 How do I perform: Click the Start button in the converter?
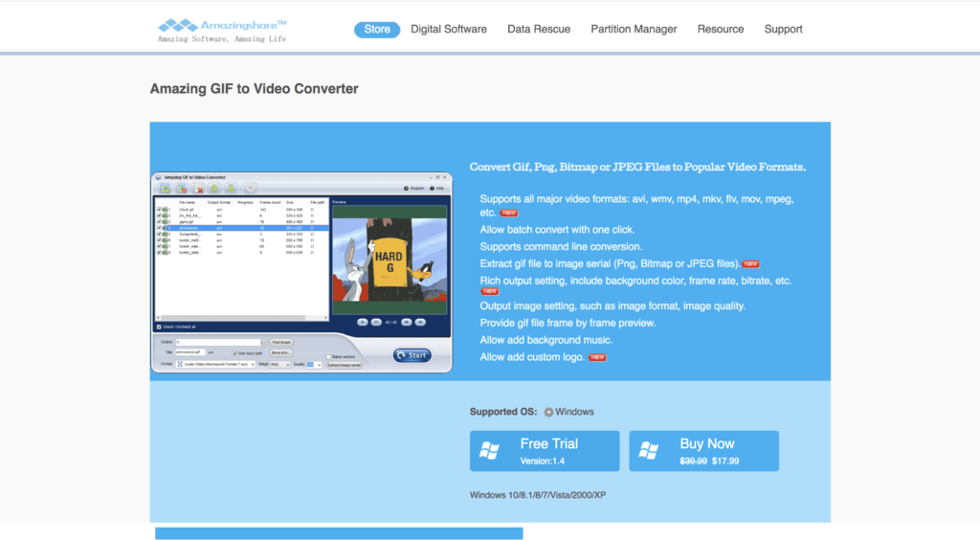412,355
